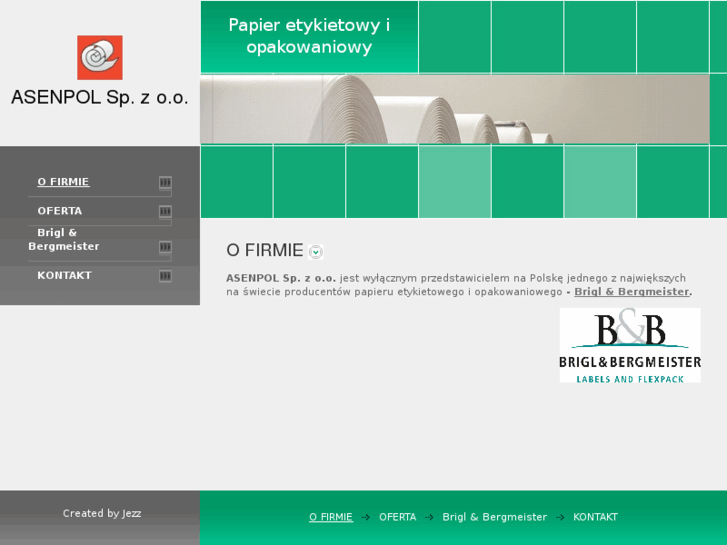The width and height of the screenshot is (727, 545).
Task: Open Brigl & Bergmeister in the sidebar menu
Action: pos(64,239)
